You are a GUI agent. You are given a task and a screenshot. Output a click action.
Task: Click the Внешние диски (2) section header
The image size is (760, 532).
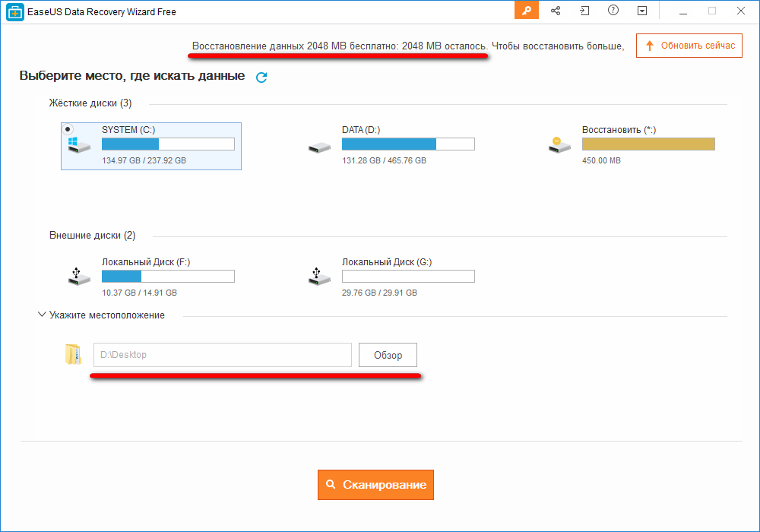pyautogui.click(x=92, y=236)
